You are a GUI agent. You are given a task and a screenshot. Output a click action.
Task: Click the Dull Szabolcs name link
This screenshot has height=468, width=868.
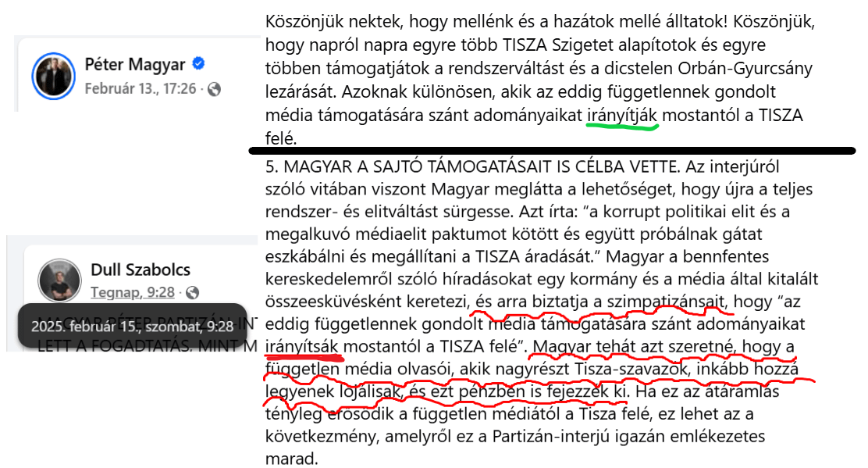pyautogui.click(x=141, y=270)
